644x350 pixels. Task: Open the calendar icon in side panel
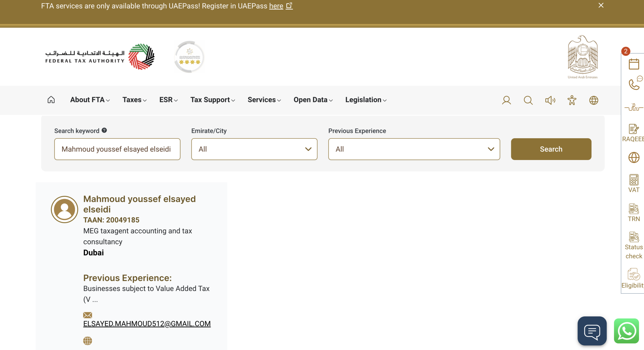tap(634, 64)
